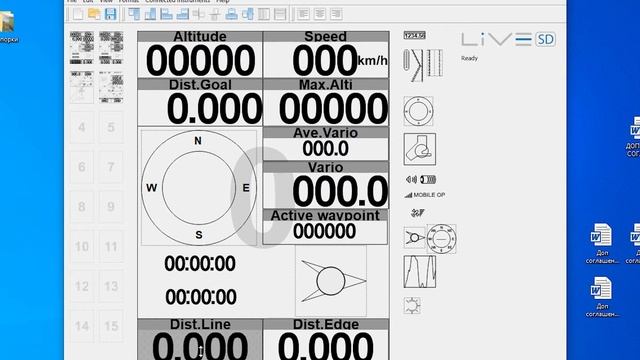Image resolution: width=640 pixels, height=360 pixels.
Task: Select the first page thumbnail
Action: 82,48
